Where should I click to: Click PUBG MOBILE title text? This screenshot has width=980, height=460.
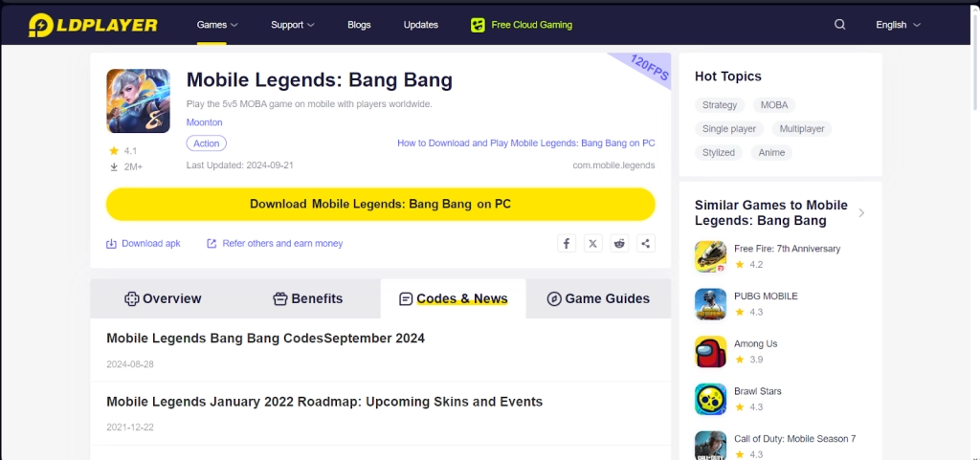767,296
